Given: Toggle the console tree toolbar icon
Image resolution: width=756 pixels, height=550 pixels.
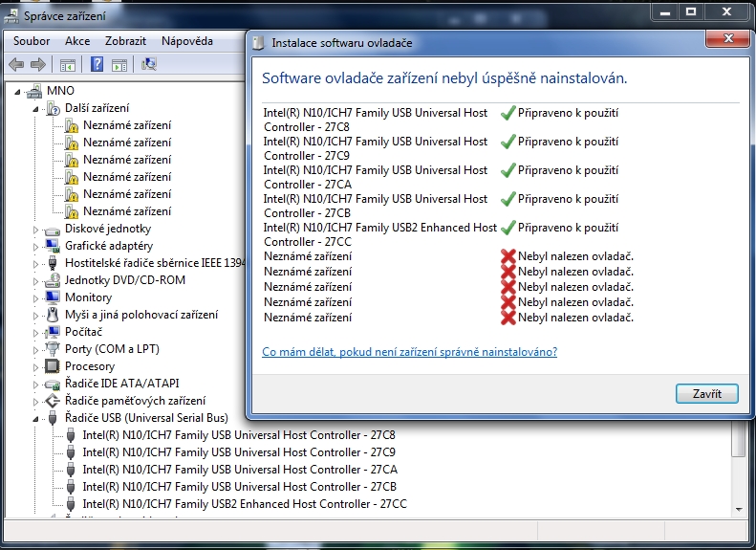Looking at the screenshot, I should 68,65.
